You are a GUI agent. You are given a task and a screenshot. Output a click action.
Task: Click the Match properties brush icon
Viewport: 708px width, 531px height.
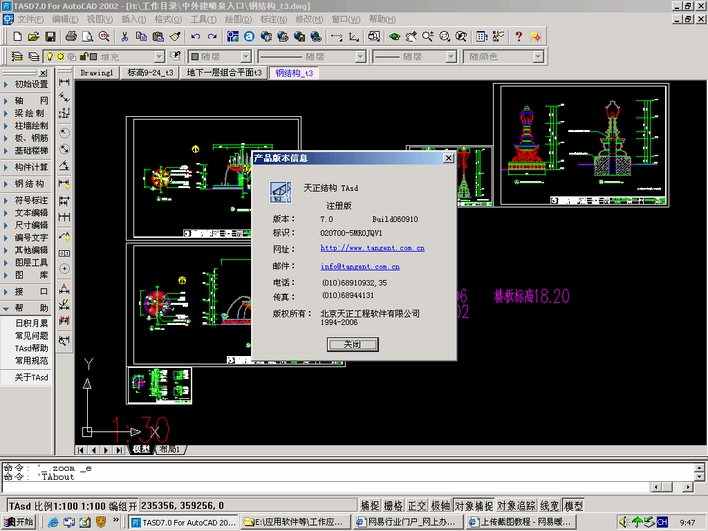tap(175, 37)
